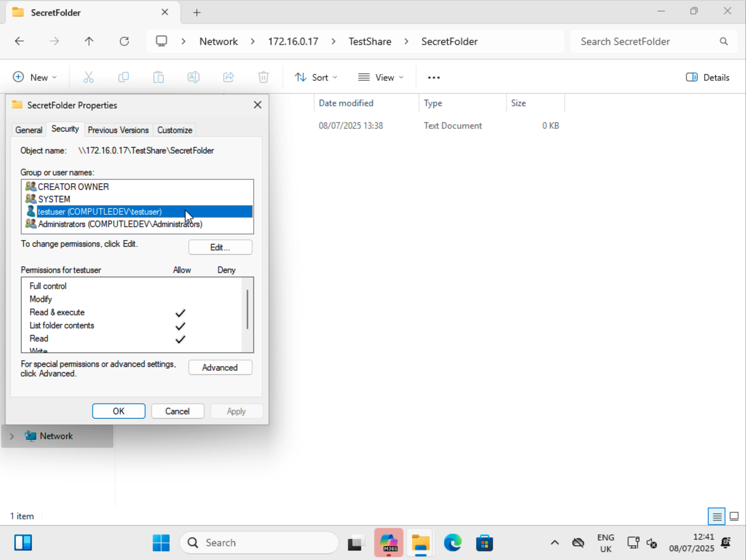The height and width of the screenshot is (560, 746).
Task: Select SYSTEM in group or user names
Action: 54,199
